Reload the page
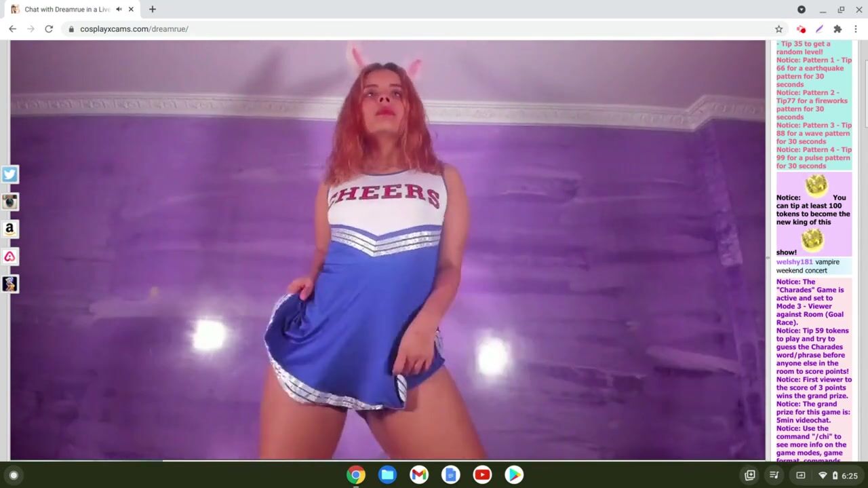The image size is (868, 488). pos(49,29)
